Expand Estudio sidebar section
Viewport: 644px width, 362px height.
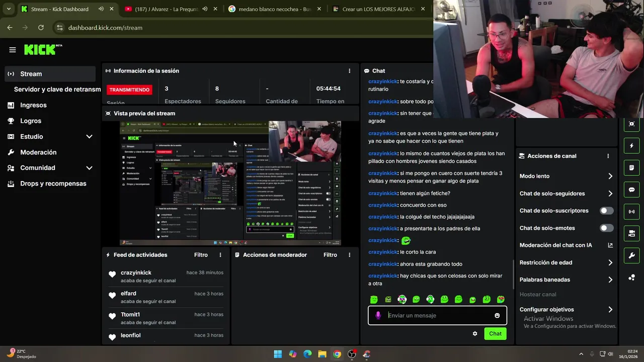[89, 137]
